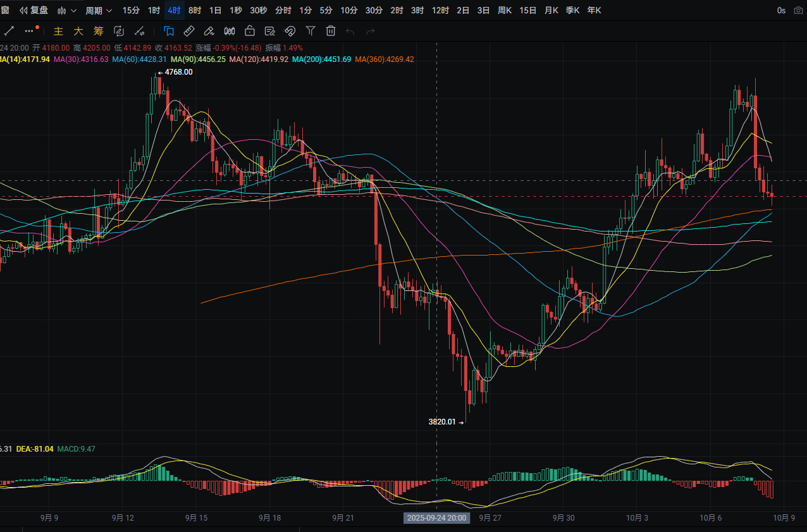
Task: Click the funnel filter icon
Action: tap(310, 30)
